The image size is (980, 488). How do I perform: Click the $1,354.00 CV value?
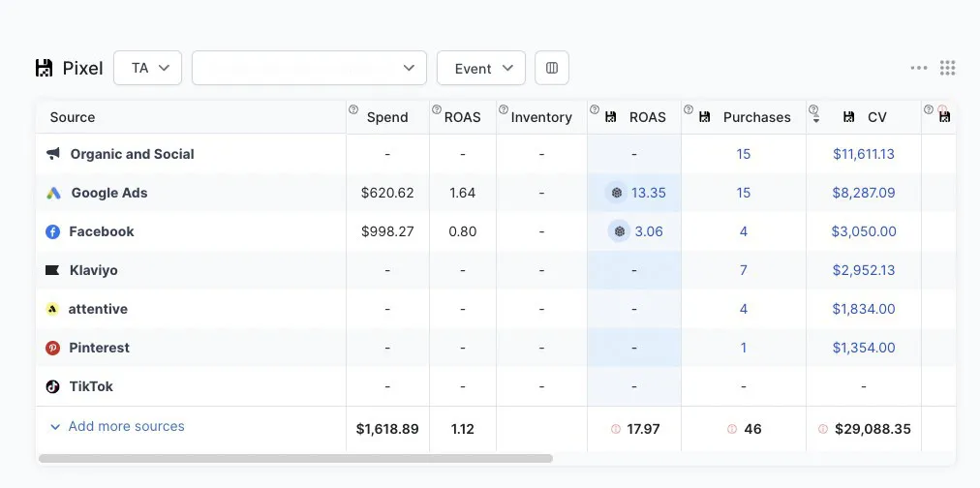click(864, 348)
